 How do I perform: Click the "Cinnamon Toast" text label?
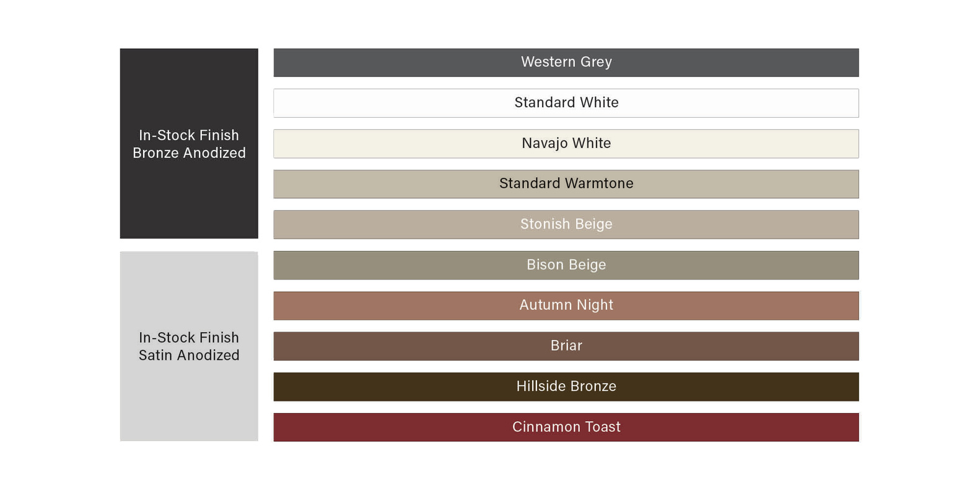pos(566,427)
